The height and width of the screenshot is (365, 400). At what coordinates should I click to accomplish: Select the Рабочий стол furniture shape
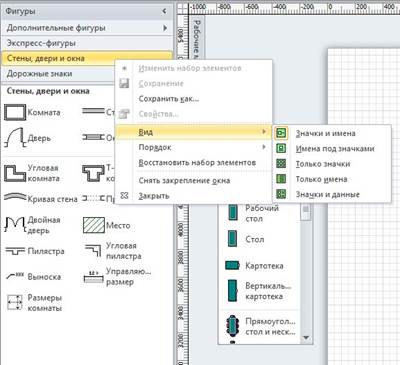coord(253,213)
